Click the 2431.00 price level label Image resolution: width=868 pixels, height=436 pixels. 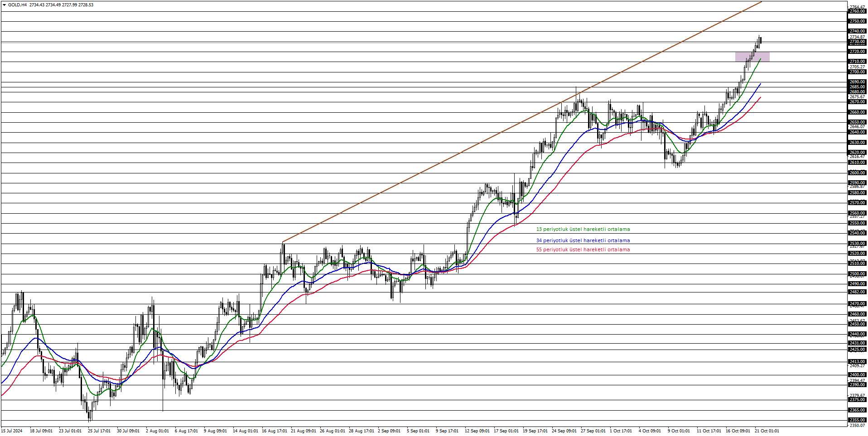pyautogui.click(x=857, y=343)
